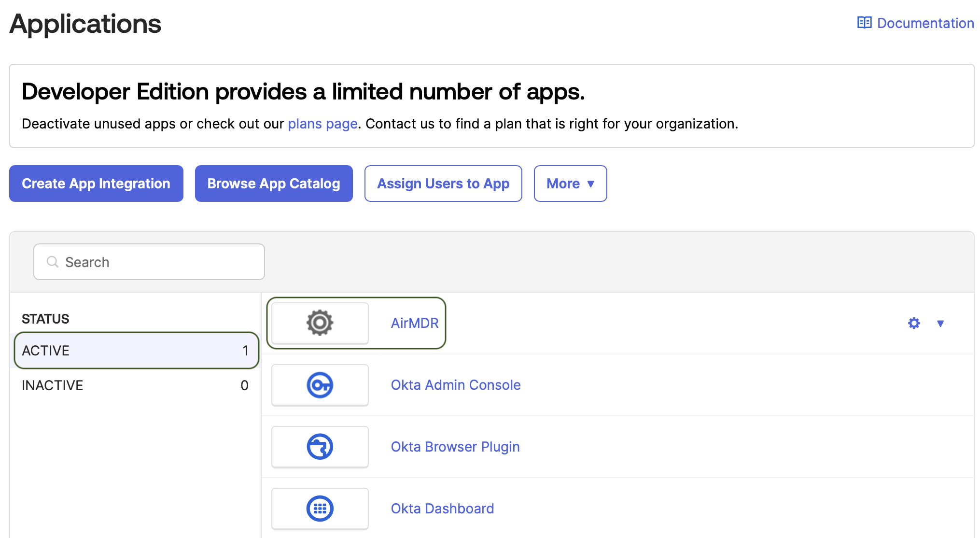Image resolution: width=980 pixels, height=538 pixels.
Task: Expand the AirMDR row actions arrow
Action: point(940,324)
